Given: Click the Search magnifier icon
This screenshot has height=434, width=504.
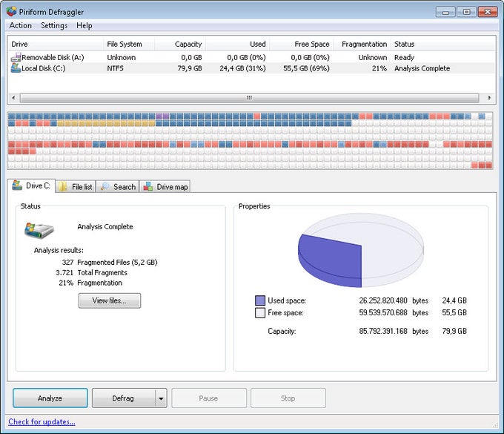Looking at the screenshot, I should tap(105, 187).
